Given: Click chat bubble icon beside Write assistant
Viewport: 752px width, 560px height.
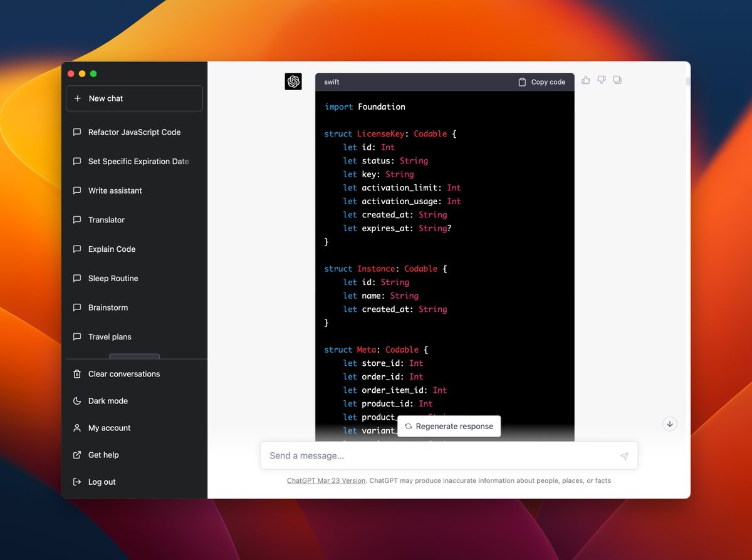Looking at the screenshot, I should [77, 190].
